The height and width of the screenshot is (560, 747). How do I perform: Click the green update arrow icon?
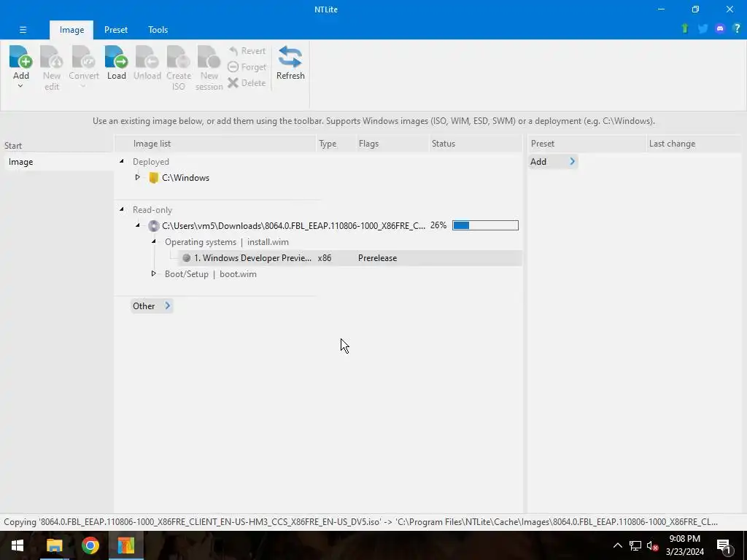tap(684, 28)
